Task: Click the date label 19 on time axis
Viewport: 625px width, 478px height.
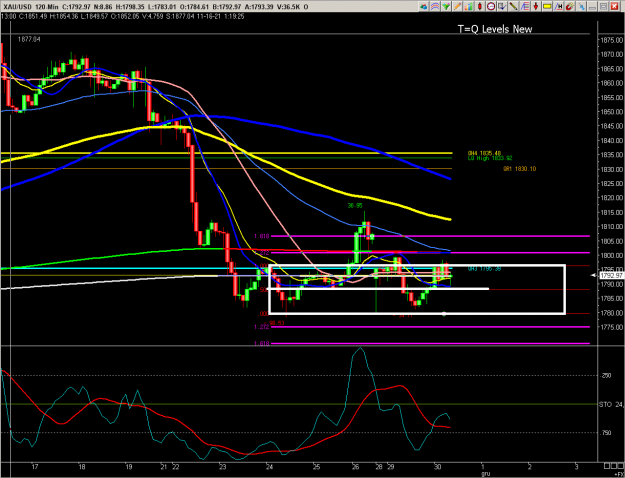Action: (x=128, y=466)
